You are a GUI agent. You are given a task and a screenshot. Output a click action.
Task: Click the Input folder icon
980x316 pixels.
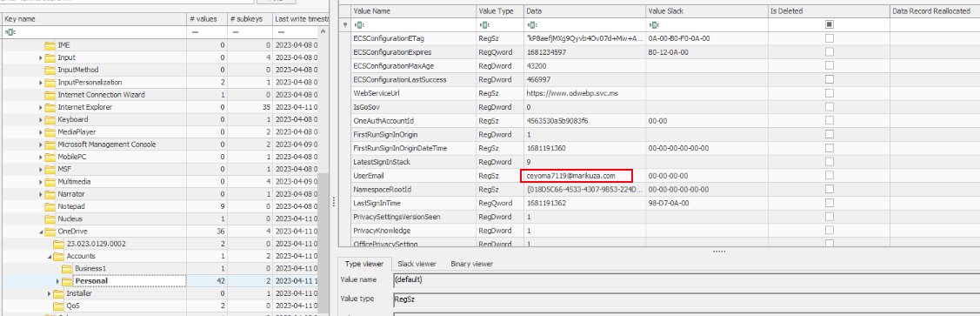[x=50, y=57]
